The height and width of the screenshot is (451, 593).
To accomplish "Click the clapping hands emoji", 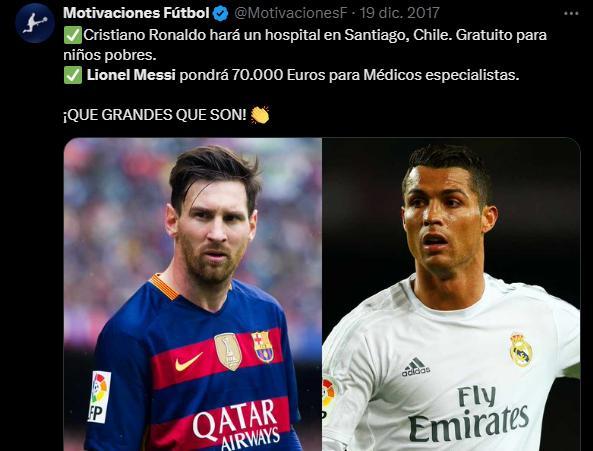I will (x=260, y=115).
